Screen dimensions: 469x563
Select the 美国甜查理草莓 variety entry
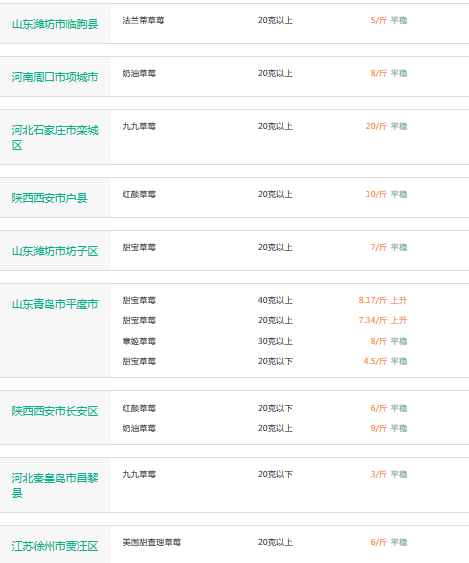pyautogui.click(x=152, y=542)
